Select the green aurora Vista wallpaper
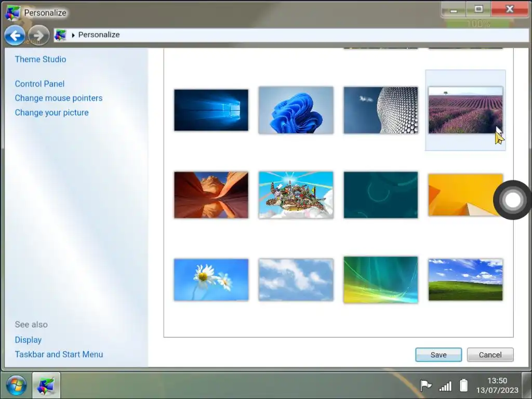 [x=381, y=280]
